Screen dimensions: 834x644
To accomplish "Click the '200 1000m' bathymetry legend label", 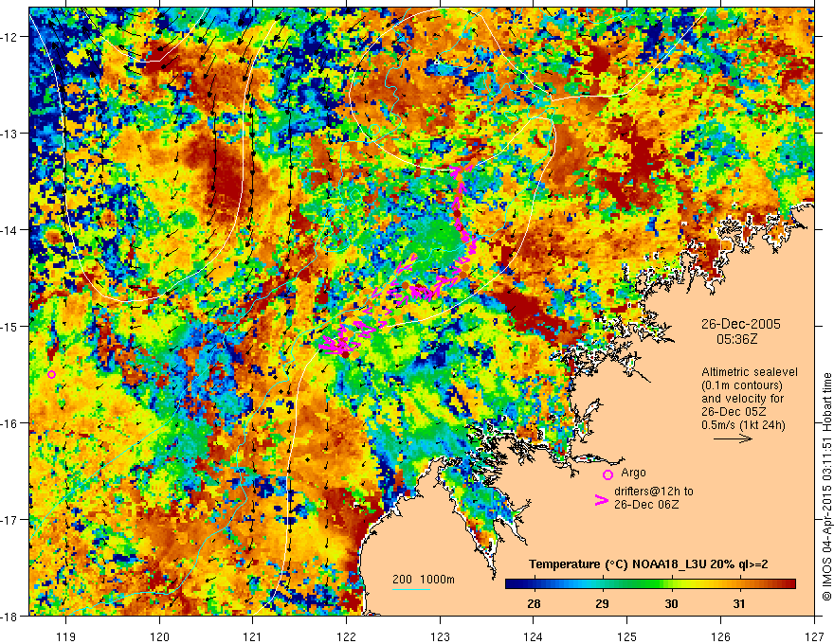I will tap(424, 580).
